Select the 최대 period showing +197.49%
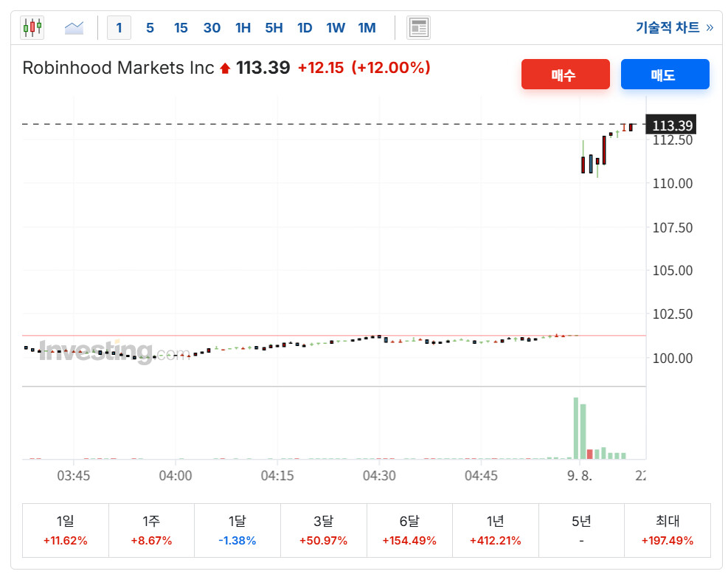 coord(668,530)
